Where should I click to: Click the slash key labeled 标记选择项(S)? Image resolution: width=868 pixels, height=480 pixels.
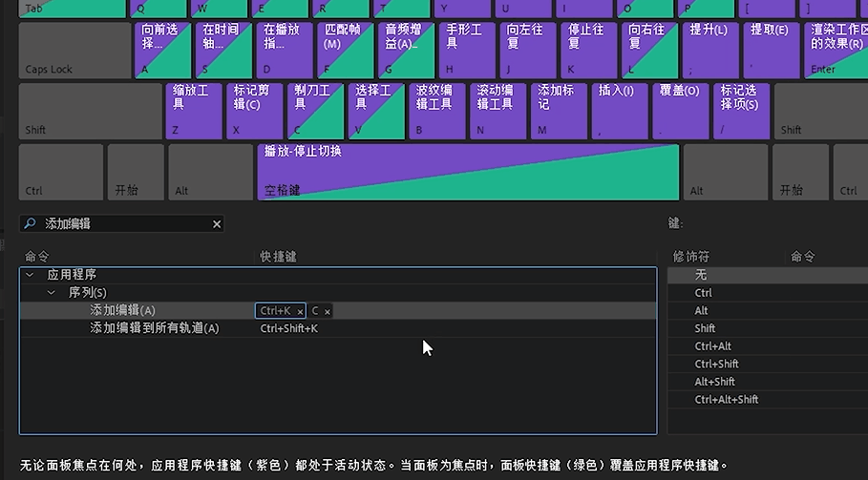pos(742,111)
